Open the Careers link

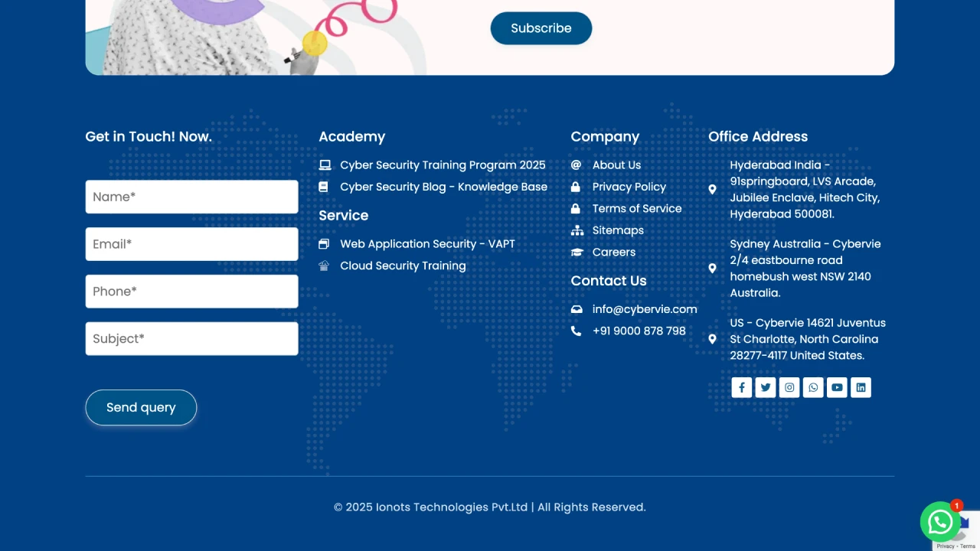pyautogui.click(x=613, y=253)
